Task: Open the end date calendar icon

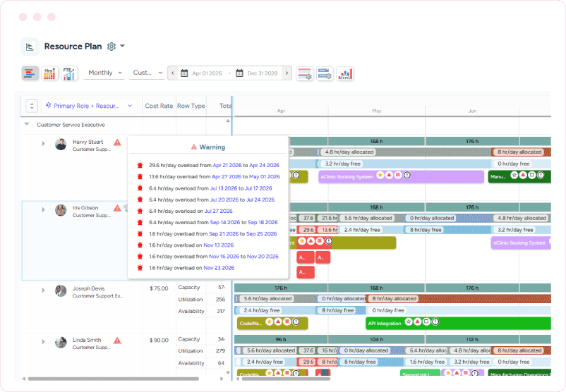Action: tap(239, 73)
